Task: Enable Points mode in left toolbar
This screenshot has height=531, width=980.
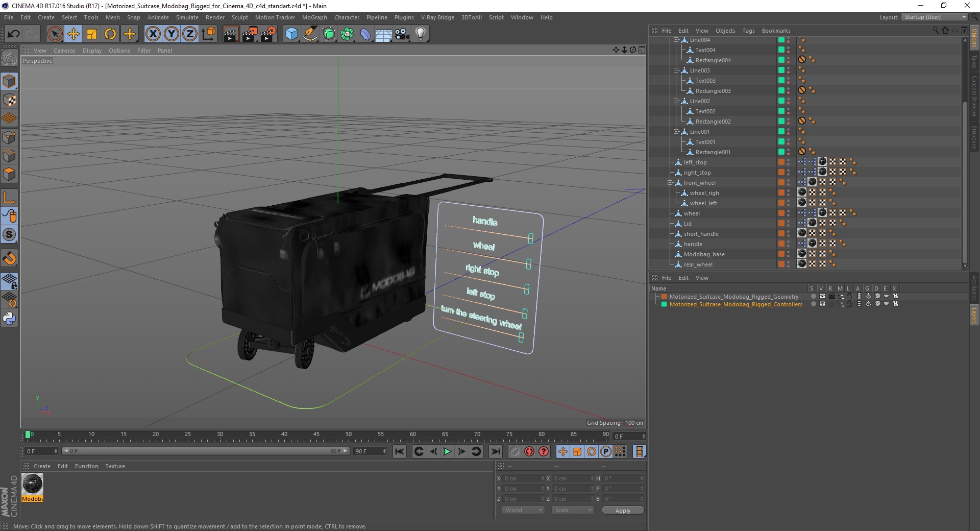Action: [9, 137]
